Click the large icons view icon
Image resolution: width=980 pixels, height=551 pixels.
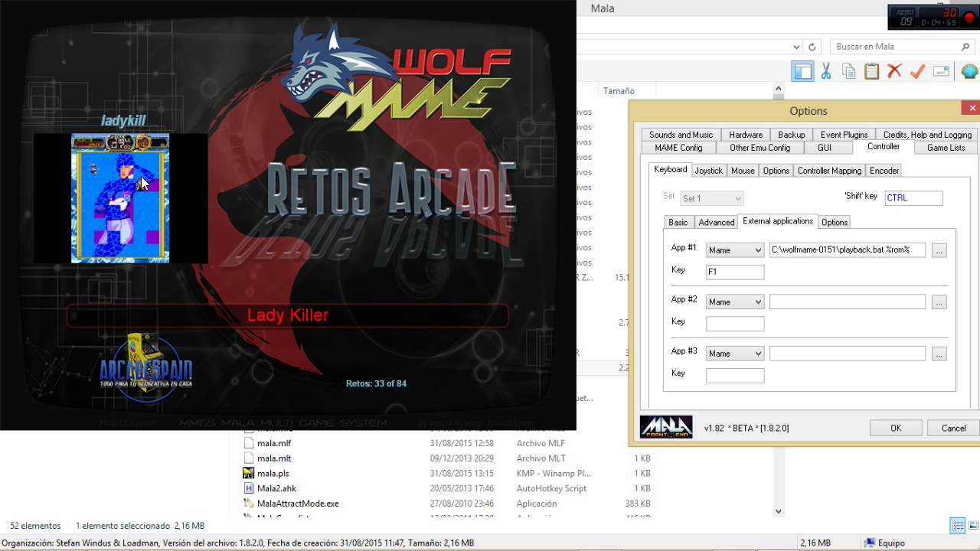tap(972, 526)
